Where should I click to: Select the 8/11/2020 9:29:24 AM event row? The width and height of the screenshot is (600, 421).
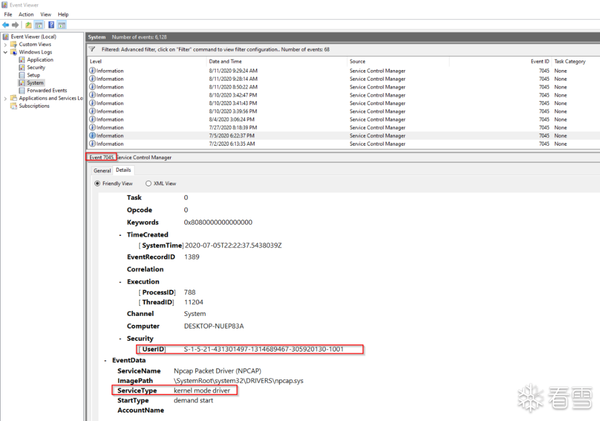343,71
